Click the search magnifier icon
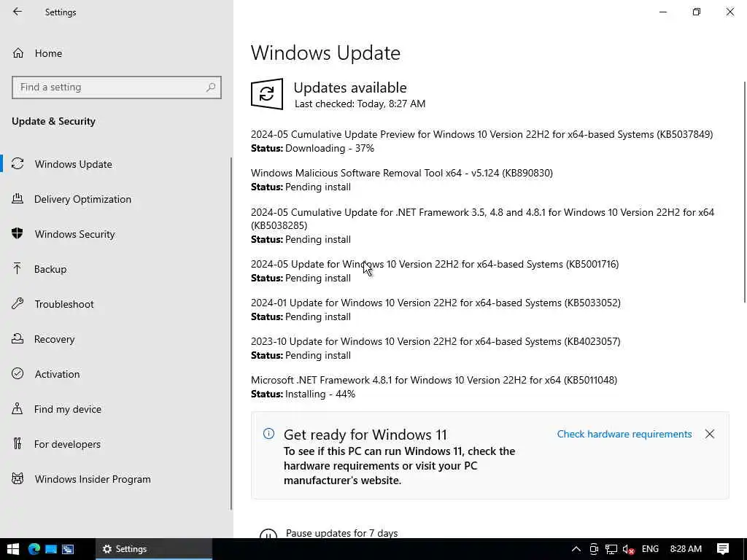This screenshot has width=747, height=560. pos(211,87)
